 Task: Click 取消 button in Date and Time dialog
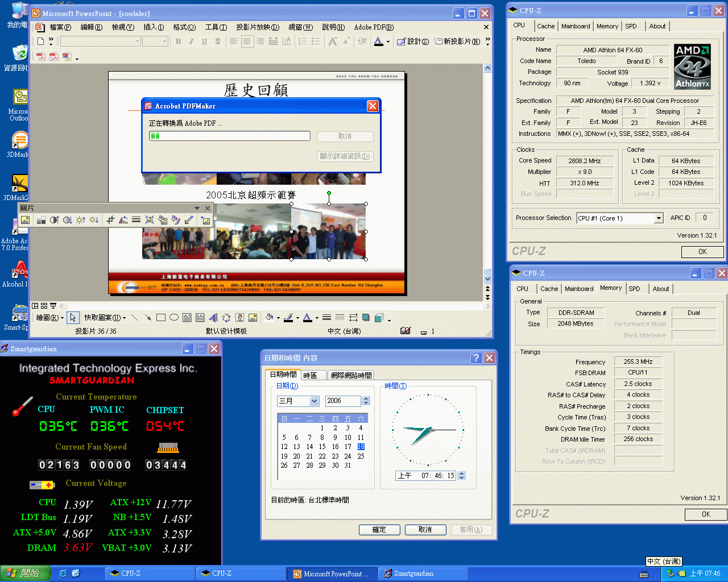click(x=425, y=530)
